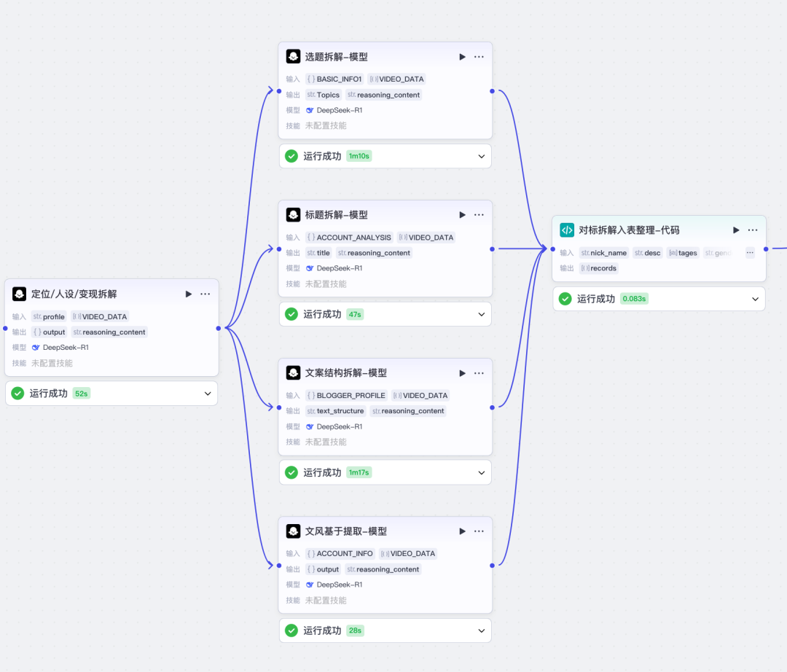Open more options for 文风基于提取-模型 node
Viewport: 787px width, 672px height.
pos(479,531)
